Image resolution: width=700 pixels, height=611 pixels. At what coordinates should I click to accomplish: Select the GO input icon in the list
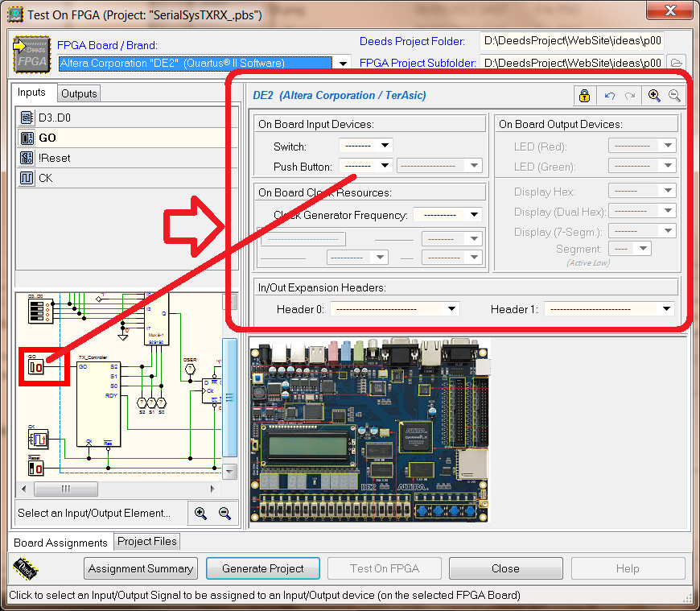(x=27, y=138)
